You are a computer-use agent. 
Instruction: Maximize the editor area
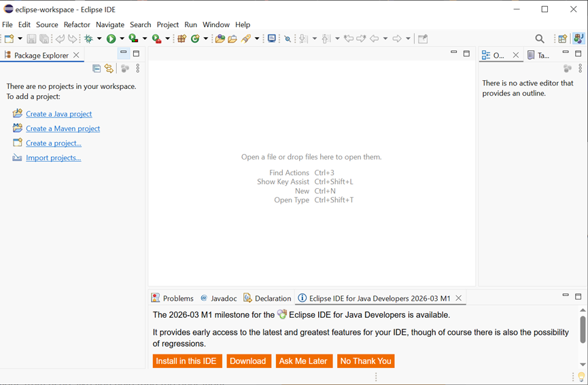pos(466,54)
